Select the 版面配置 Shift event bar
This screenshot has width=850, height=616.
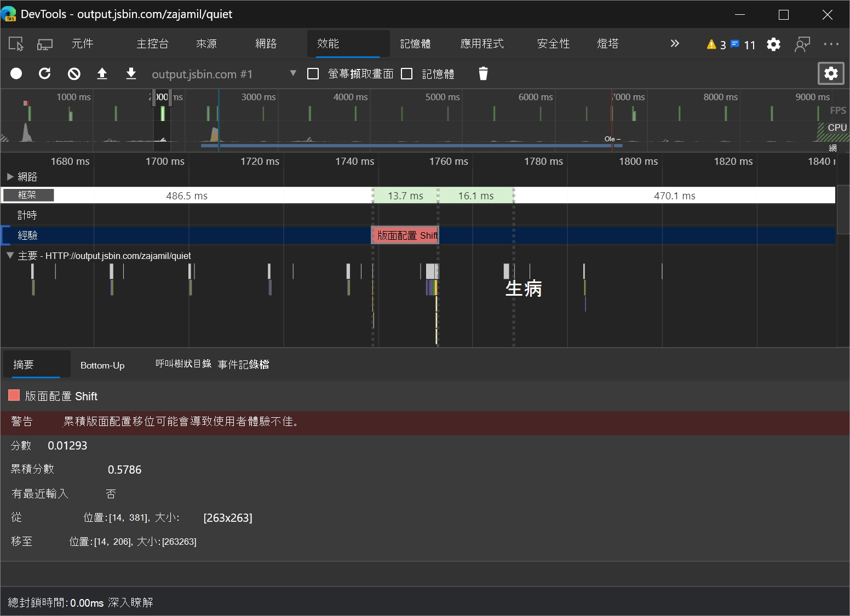pyautogui.click(x=405, y=235)
